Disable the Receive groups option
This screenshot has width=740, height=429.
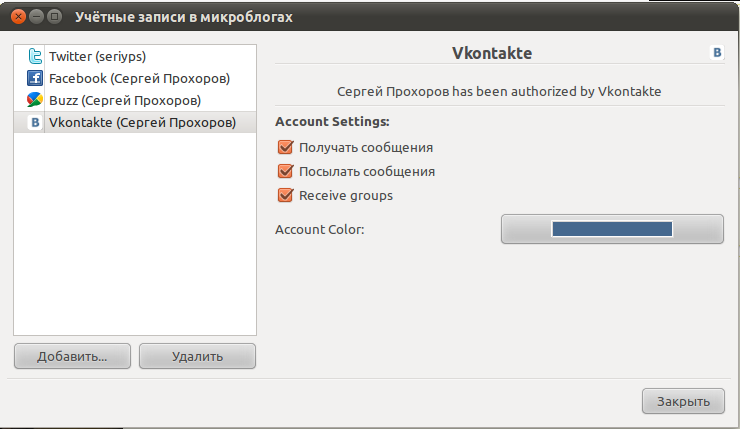click(286, 195)
